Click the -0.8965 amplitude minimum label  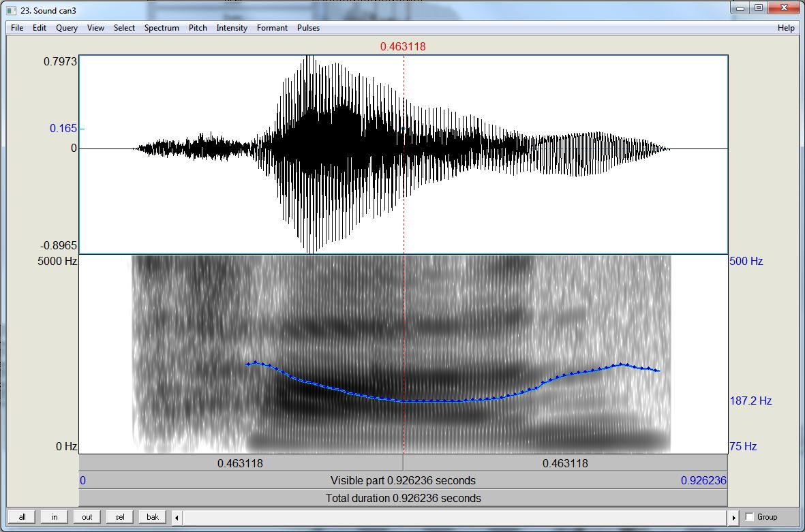click(59, 245)
